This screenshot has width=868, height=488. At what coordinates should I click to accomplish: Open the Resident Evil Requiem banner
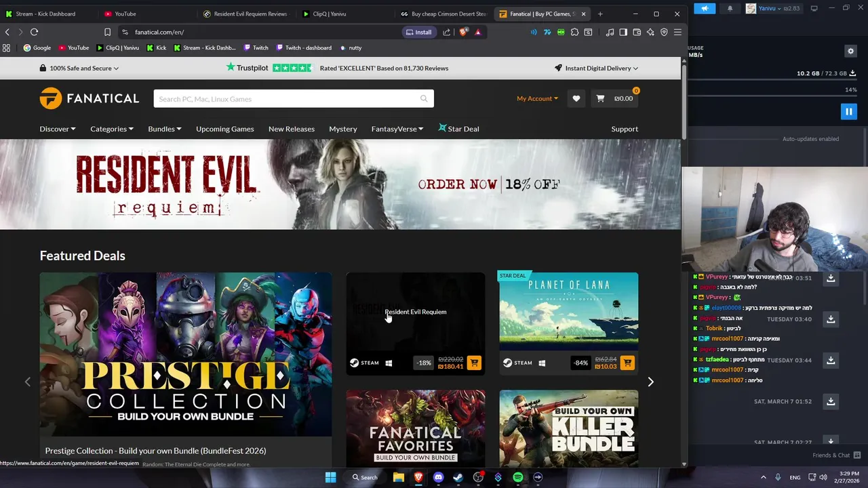click(340, 184)
